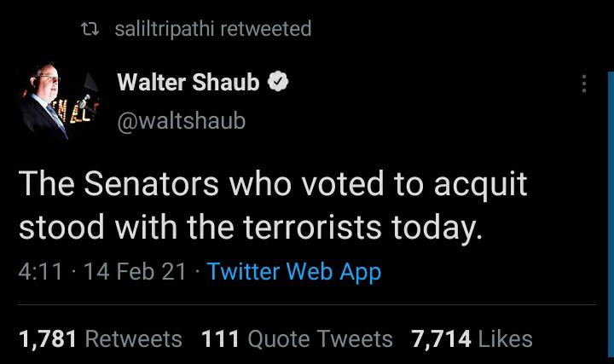614x364 pixels.
Task: Click the "Quote Tweets" label in the stats row
Action: click(320, 338)
